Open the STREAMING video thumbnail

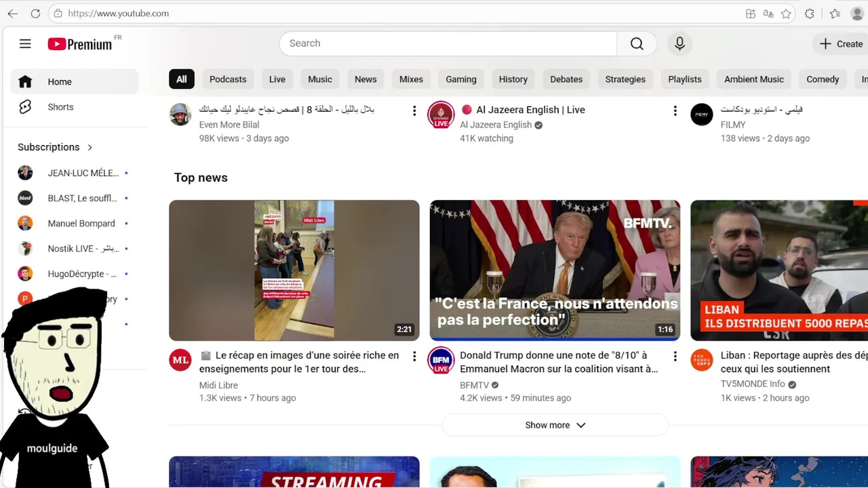pos(294,472)
